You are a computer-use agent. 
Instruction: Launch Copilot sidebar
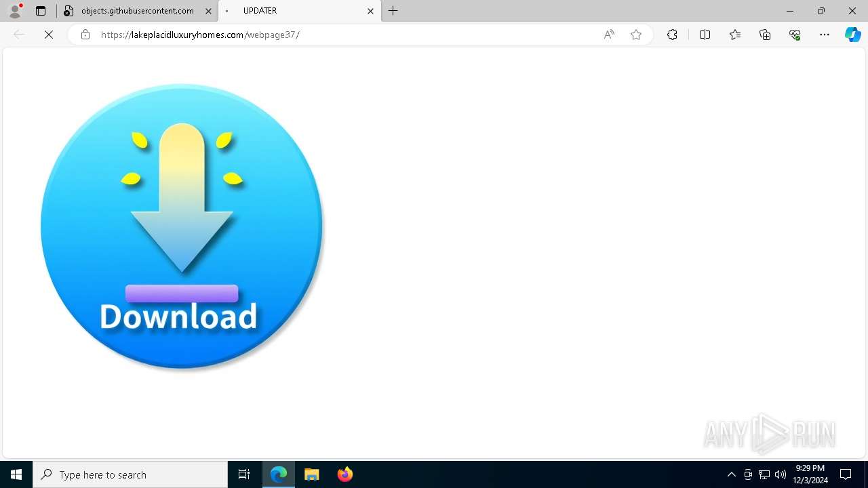pyautogui.click(x=852, y=35)
